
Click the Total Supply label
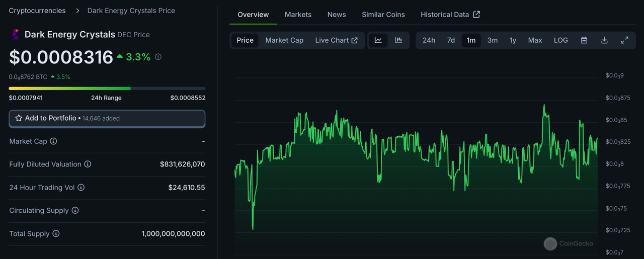click(x=29, y=233)
